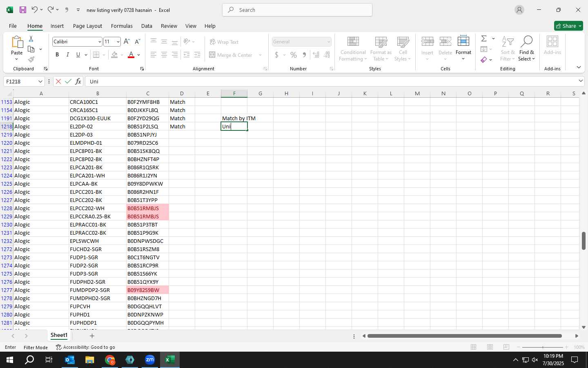The height and width of the screenshot is (368, 588).
Task: Switch to Normal view in status bar
Action: [474, 347]
